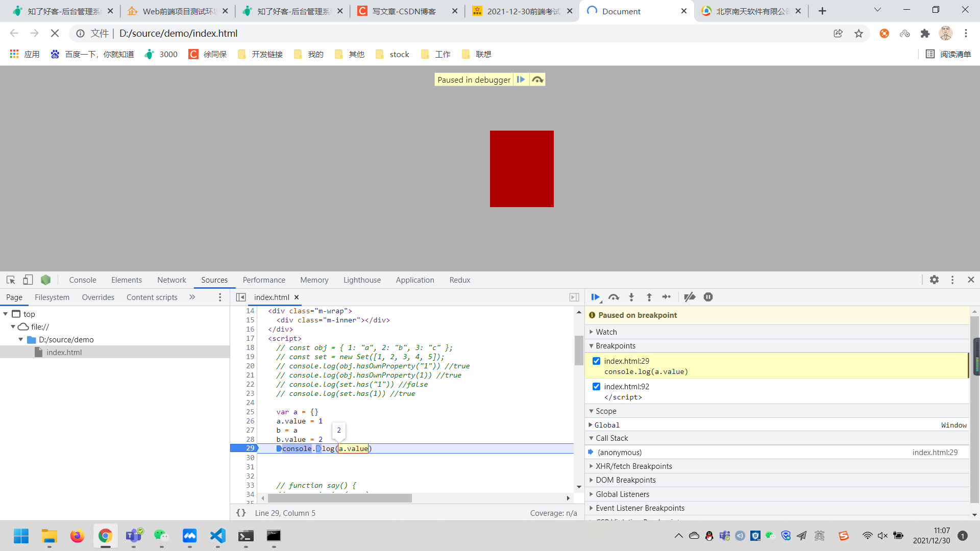The width and height of the screenshot is (980, 551).
Task: Uncheck the index.html:92 breakpoint checkbox
Action: point(596,386)
